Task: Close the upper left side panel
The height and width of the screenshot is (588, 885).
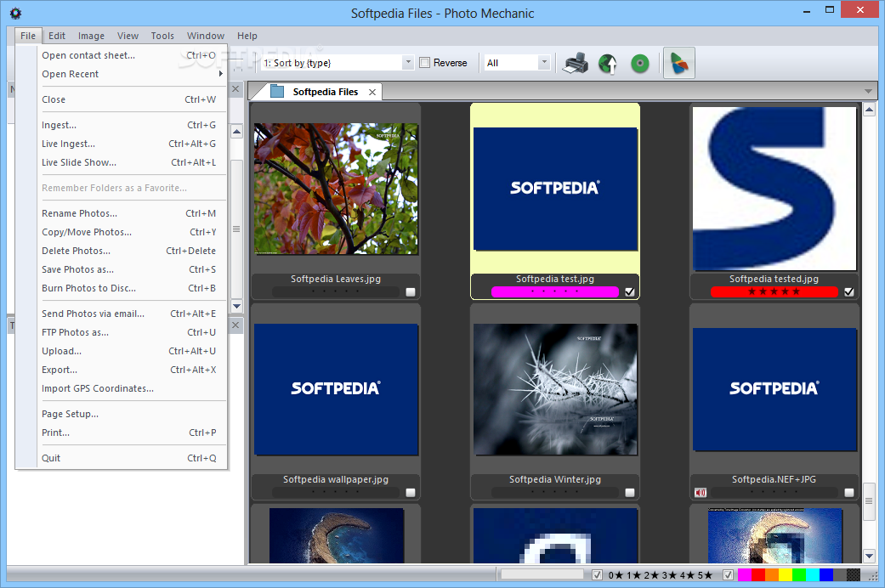Action: point(236,89)
